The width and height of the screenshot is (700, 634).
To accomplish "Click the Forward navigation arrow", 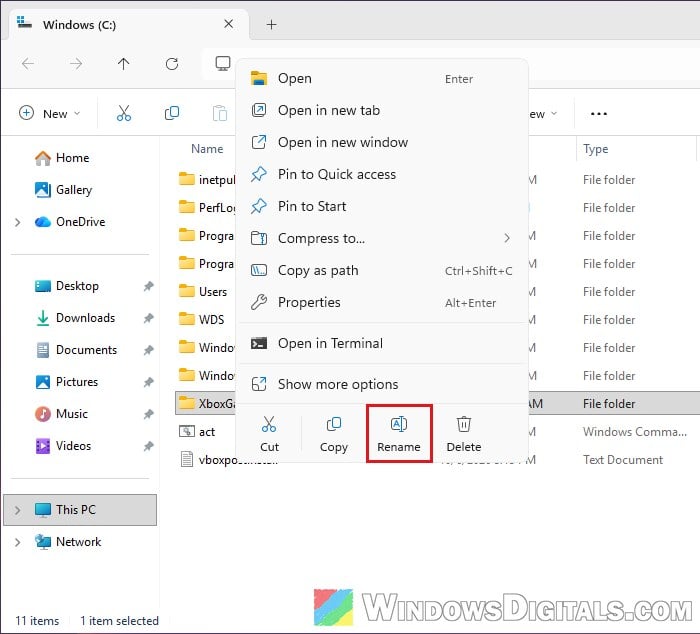I will coord(76,64).
